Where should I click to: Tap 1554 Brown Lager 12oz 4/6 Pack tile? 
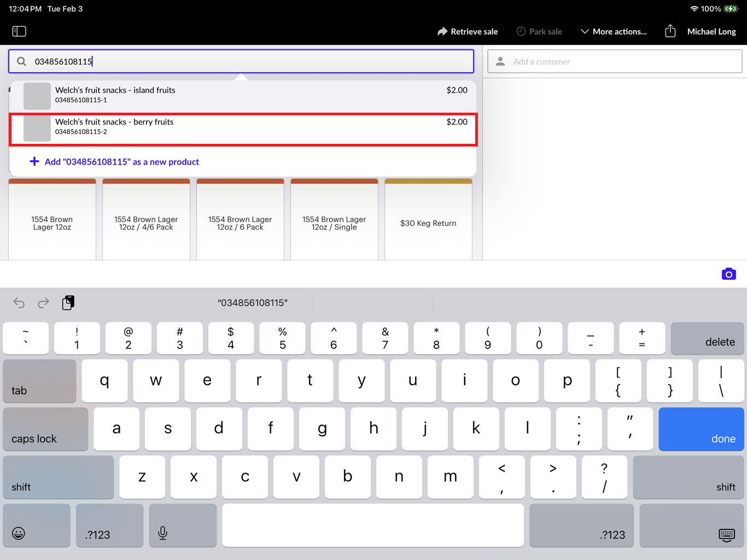point(146,220)
